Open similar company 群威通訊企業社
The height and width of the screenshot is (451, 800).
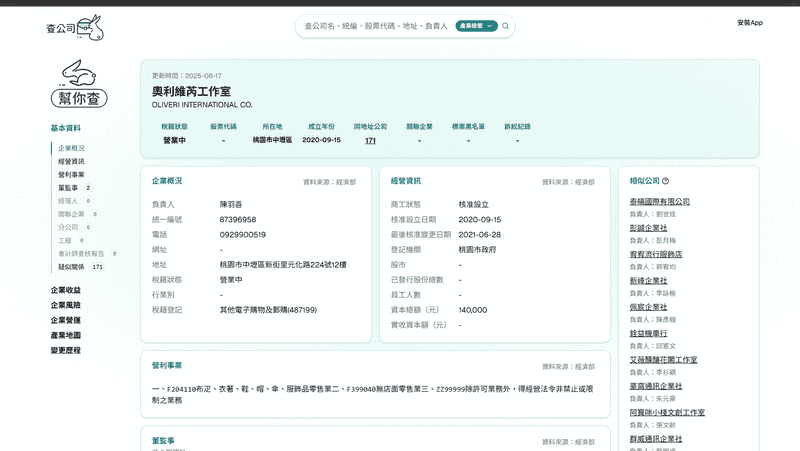point(656,439)
